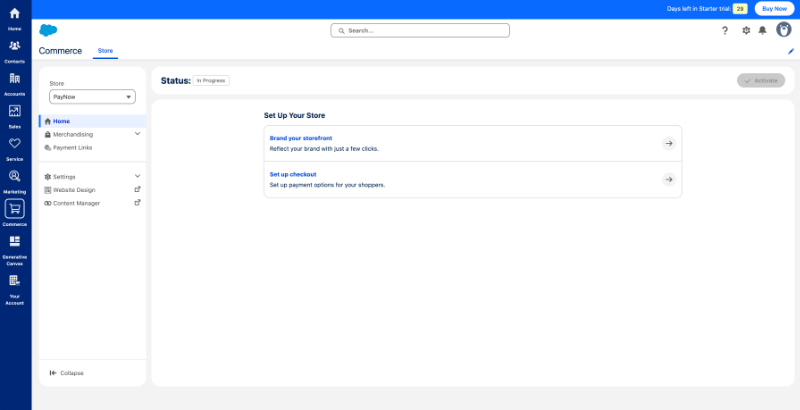
Task: Click the Set Up Your Store heading
Action: [x=294, y=116]
